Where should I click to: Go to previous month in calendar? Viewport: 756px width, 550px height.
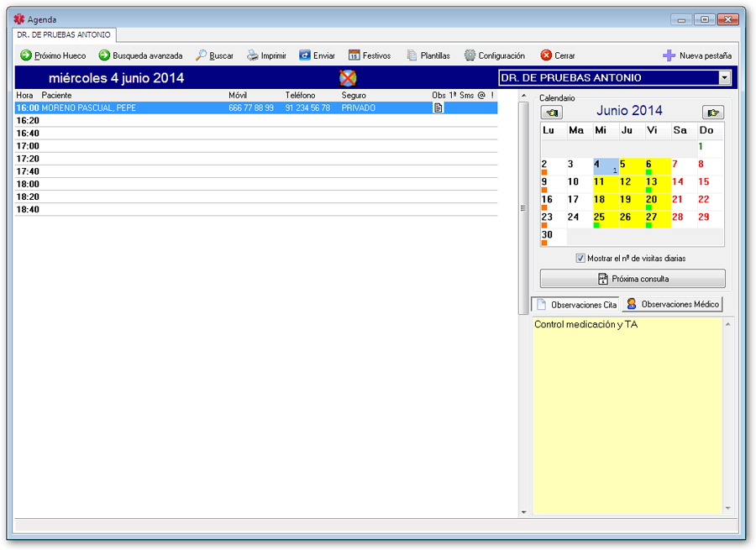[552, 112]
